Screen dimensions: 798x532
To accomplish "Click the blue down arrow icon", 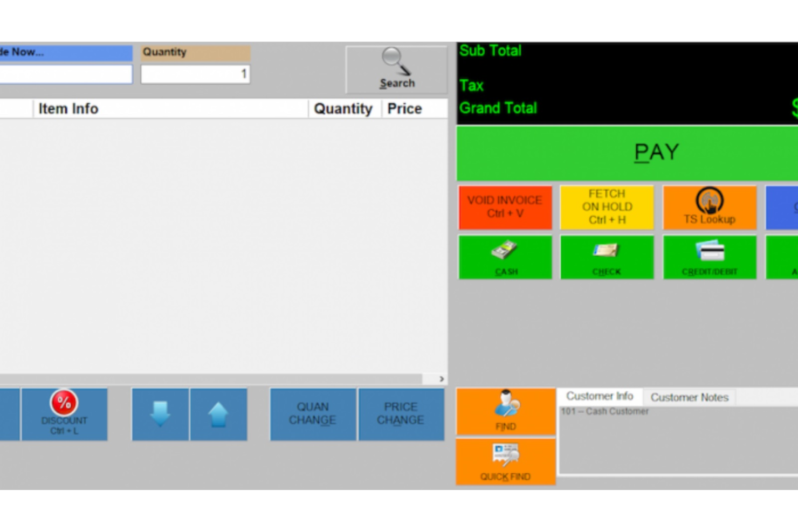I will 160,414.
